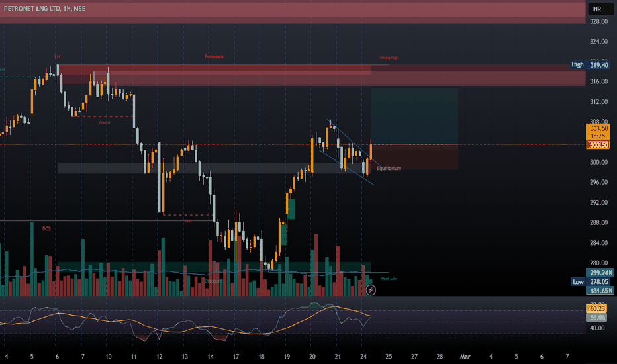Click the 58.06 oscillator value label
Viewport: 617px width, 364px height.
point(597,317)
